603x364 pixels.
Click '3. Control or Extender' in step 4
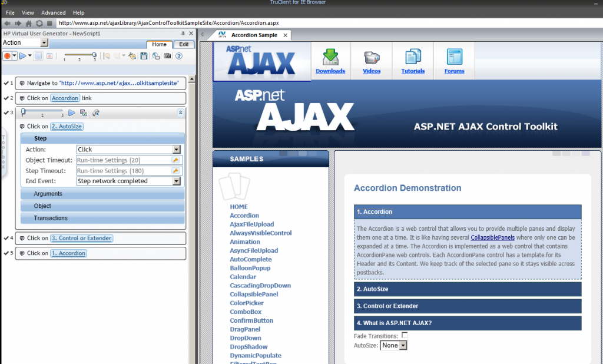[x=81, y=238]
